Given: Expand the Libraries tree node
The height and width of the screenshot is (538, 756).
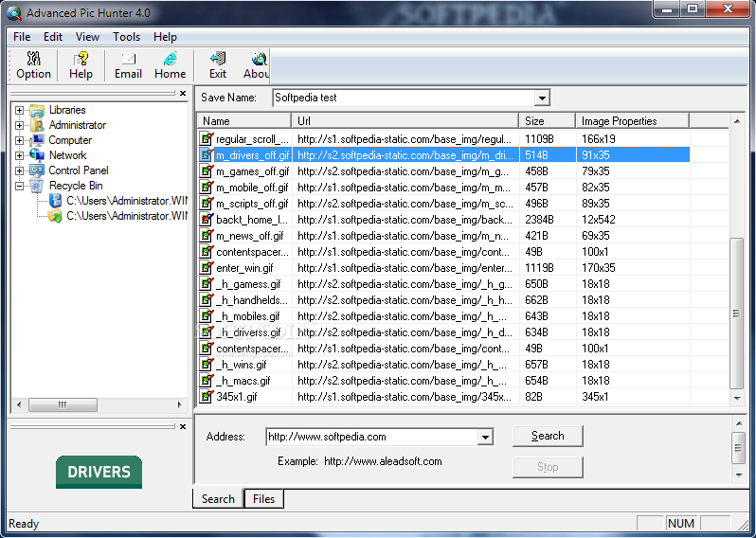Looking at the screenshot, I should point(19,111).
